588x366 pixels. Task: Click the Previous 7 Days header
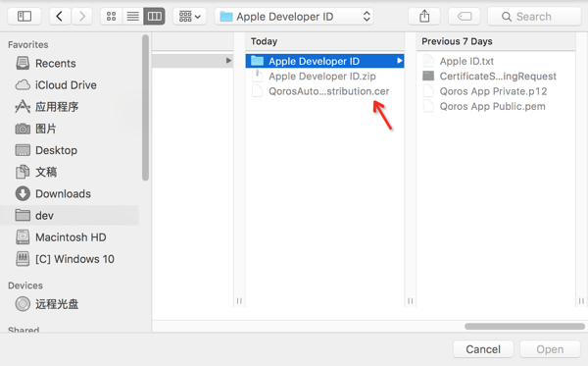pos(496,41)
